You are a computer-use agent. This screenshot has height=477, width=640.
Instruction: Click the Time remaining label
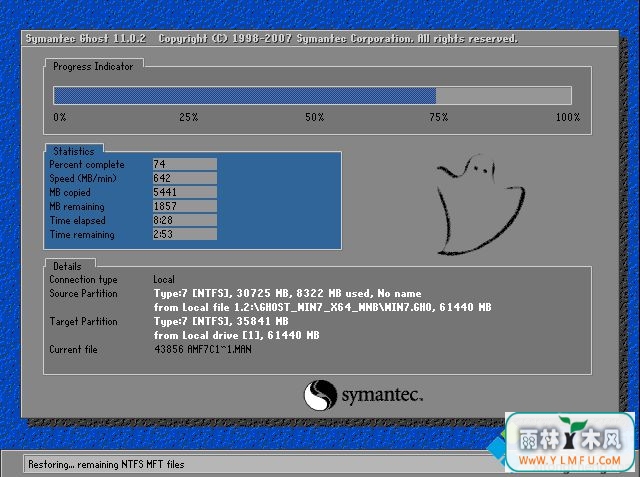82,235
